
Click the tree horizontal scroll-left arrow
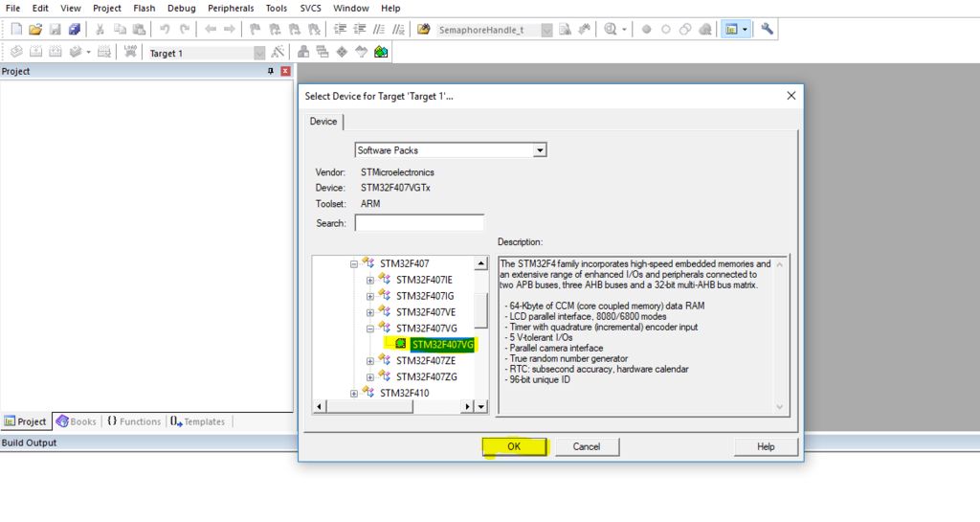[319, 406]
